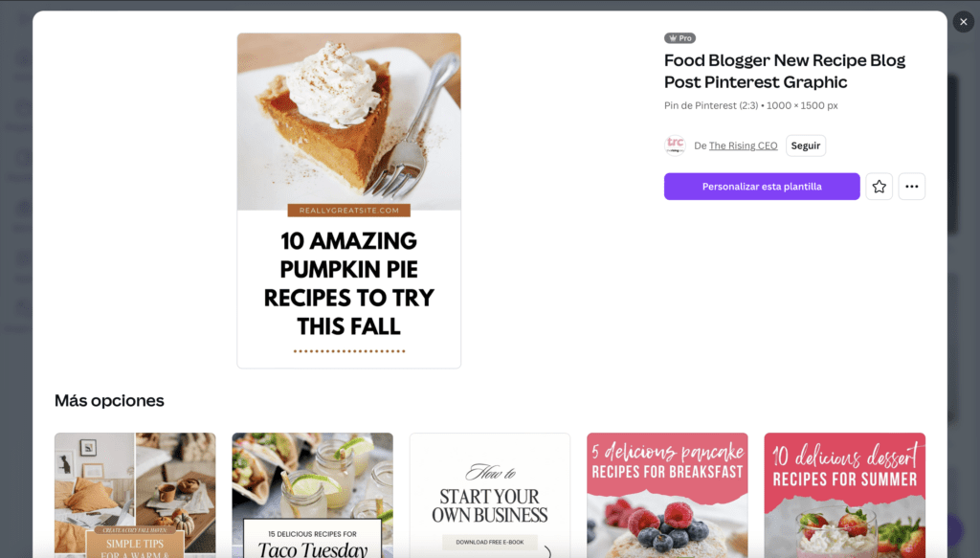The height and width of the screenshot is (558, 980).
Task: Select the Taco Tuesday recipes template
Action: (x=313, y=495)
